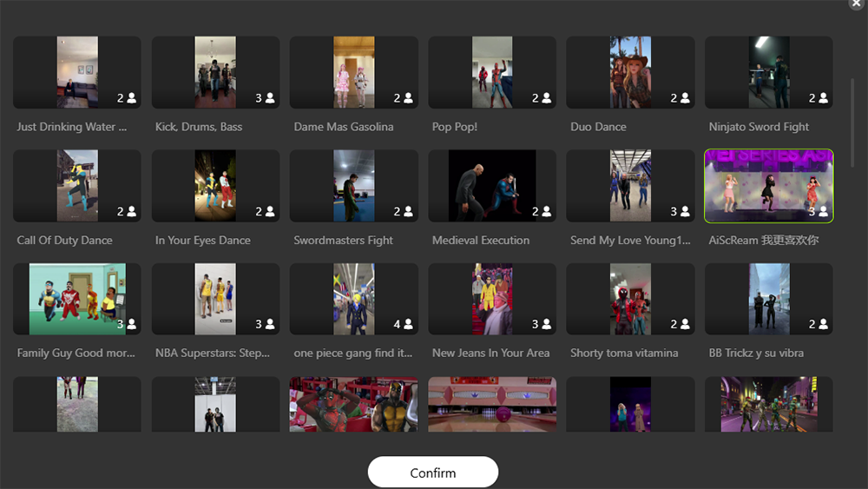The height and width of the screenshot is (489, 868).
Task: Click the 'Pop Pop!' caption text
Action: pyautogui.click(x=455, y=127)
